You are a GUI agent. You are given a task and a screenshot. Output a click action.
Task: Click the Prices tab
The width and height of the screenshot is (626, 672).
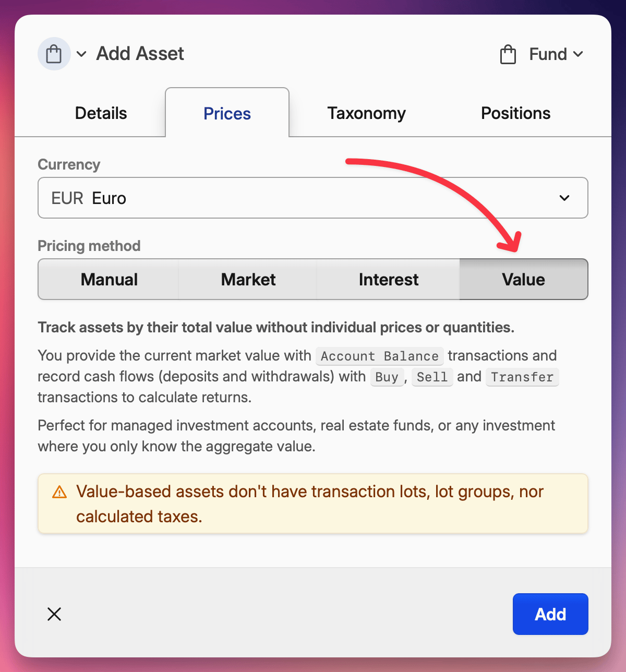point(227,113)
